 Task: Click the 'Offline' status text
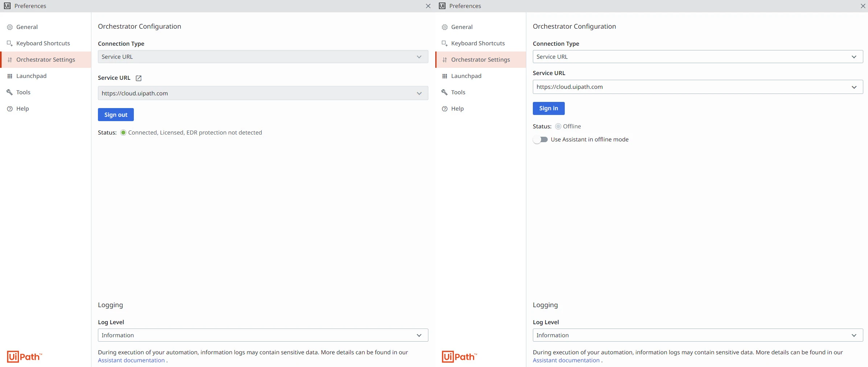[572, 127]
